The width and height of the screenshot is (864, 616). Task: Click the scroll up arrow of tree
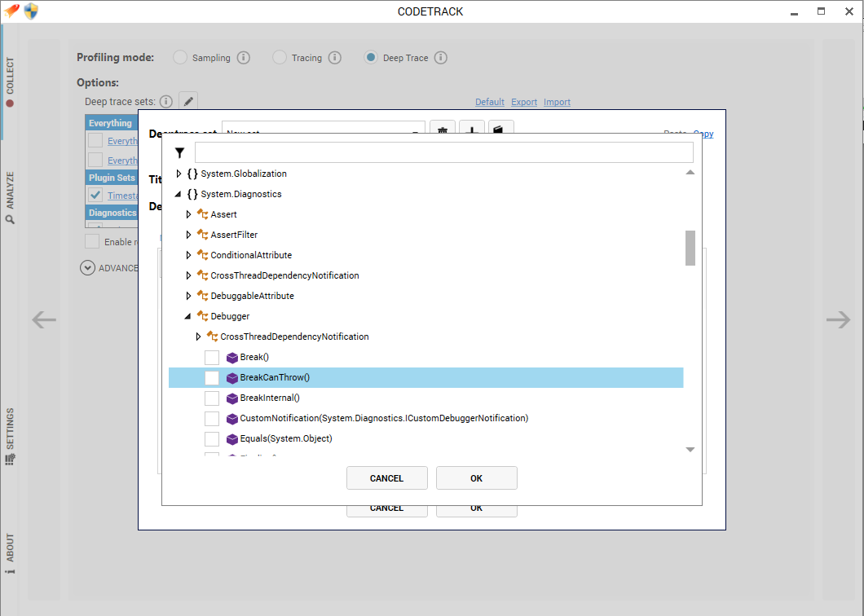click(x=690, y=173)
